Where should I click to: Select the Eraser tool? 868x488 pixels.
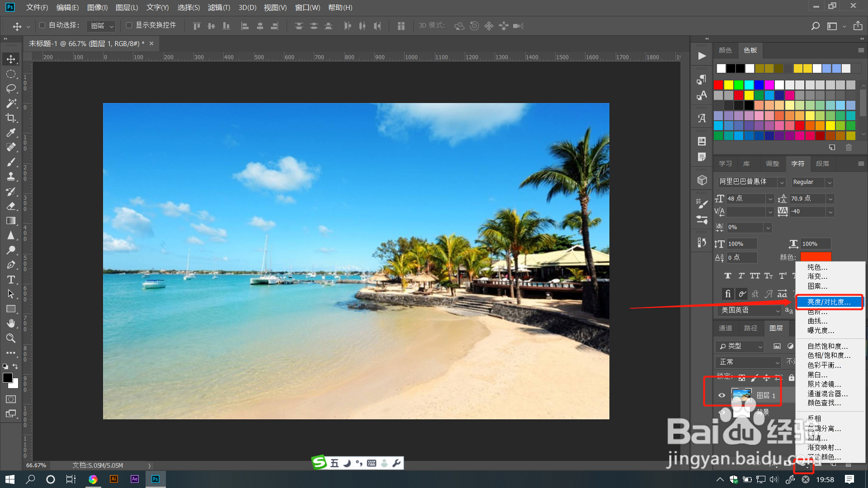[11, 206]
